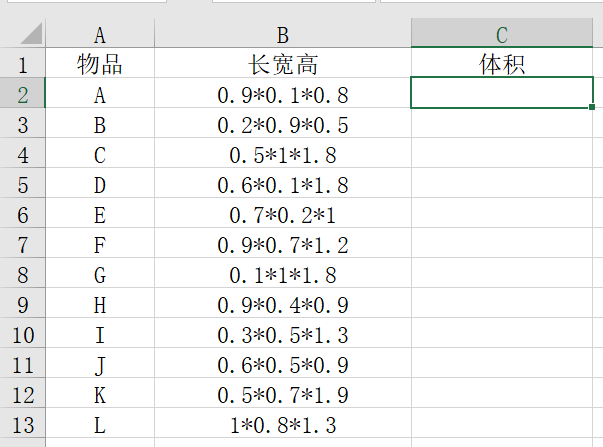Click the fill handle of cell C2

pos(592,107)
